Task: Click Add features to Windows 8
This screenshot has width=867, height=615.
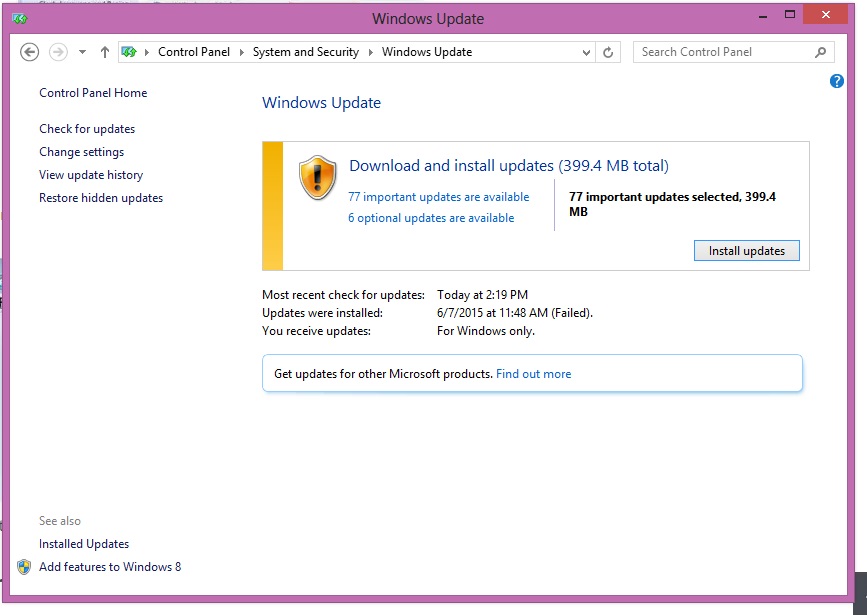Action: coord(110,567)
